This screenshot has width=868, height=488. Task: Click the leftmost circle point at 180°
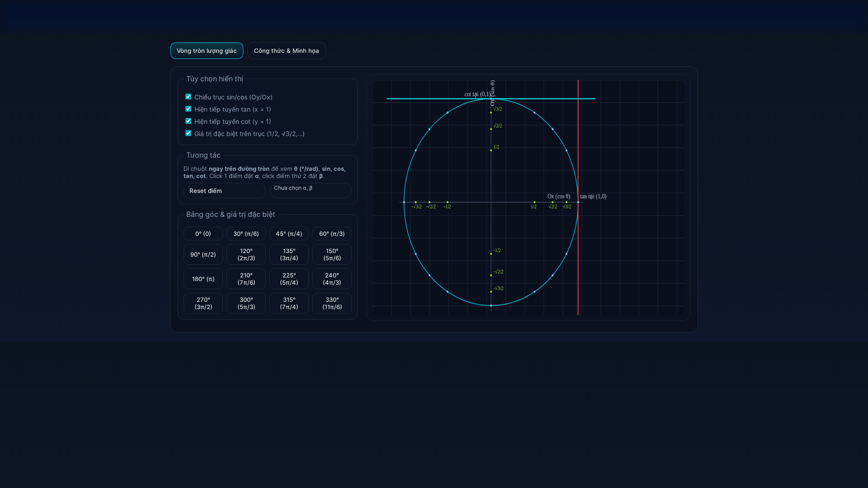point(404,202)
